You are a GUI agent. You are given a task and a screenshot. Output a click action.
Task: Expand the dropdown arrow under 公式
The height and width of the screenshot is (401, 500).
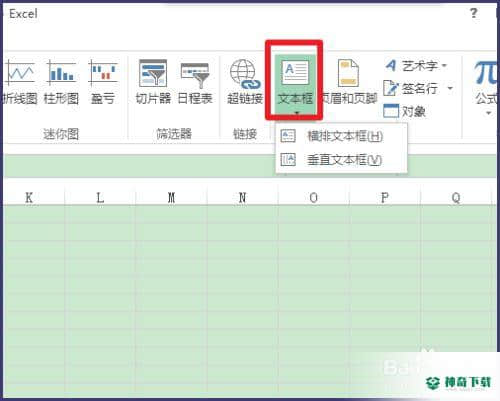tap(488, 113)
